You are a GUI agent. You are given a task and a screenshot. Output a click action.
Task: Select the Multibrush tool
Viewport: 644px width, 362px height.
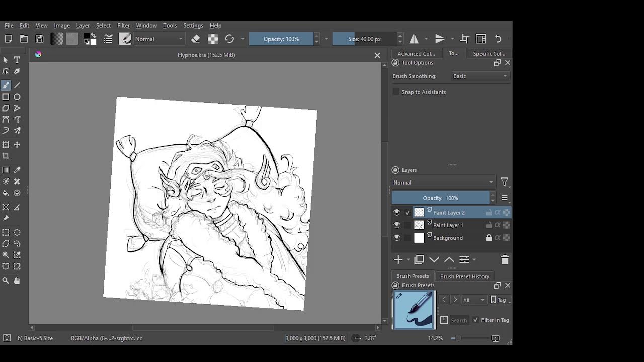coord(17,131)
